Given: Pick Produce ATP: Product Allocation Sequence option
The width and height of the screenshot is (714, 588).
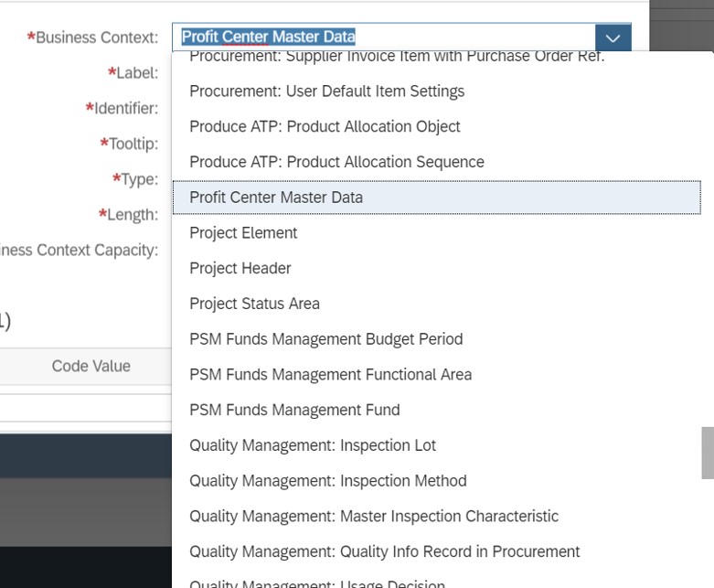Looking at the screenshot, I should (x=336, y=162).
